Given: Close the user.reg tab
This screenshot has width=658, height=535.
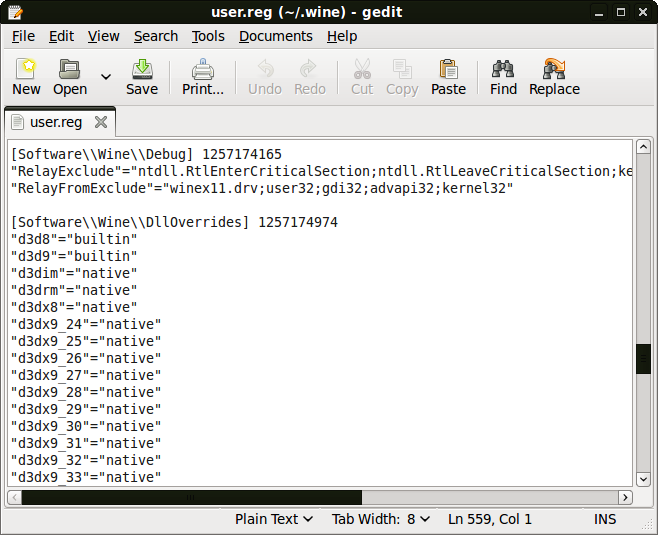Looking at the screenshot, I should (101, 122).
